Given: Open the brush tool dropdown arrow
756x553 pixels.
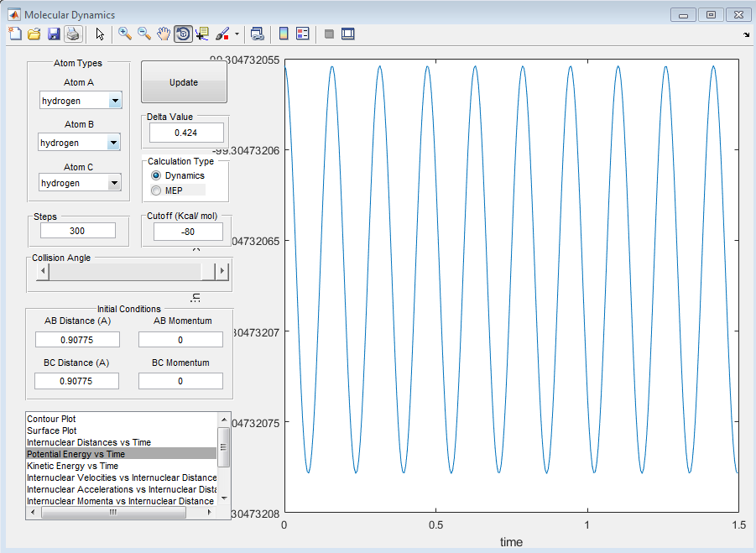Looking at the screenshot, I should [x=237, y=34].
